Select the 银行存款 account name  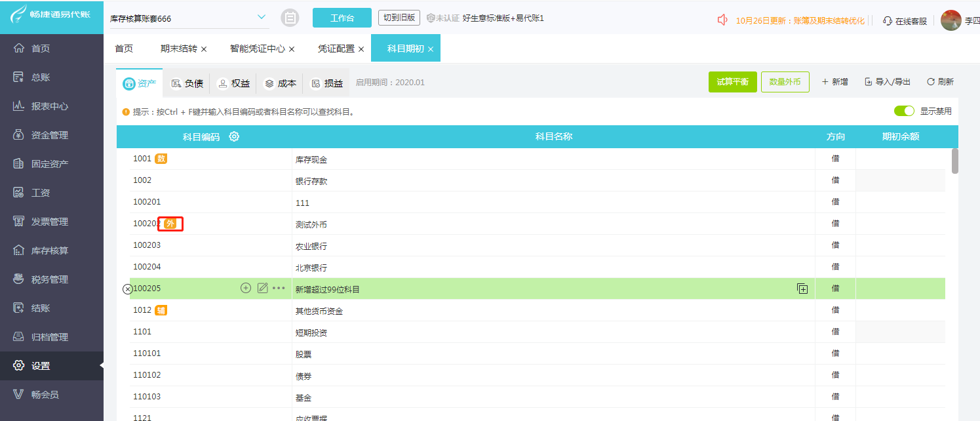coord(311,181)
